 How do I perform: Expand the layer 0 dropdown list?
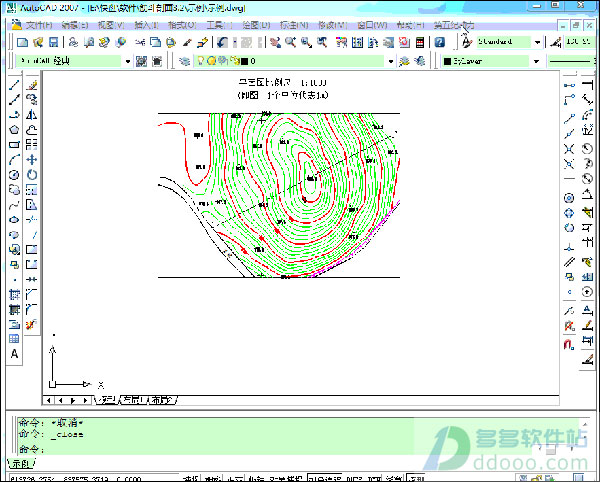(390, 61)
